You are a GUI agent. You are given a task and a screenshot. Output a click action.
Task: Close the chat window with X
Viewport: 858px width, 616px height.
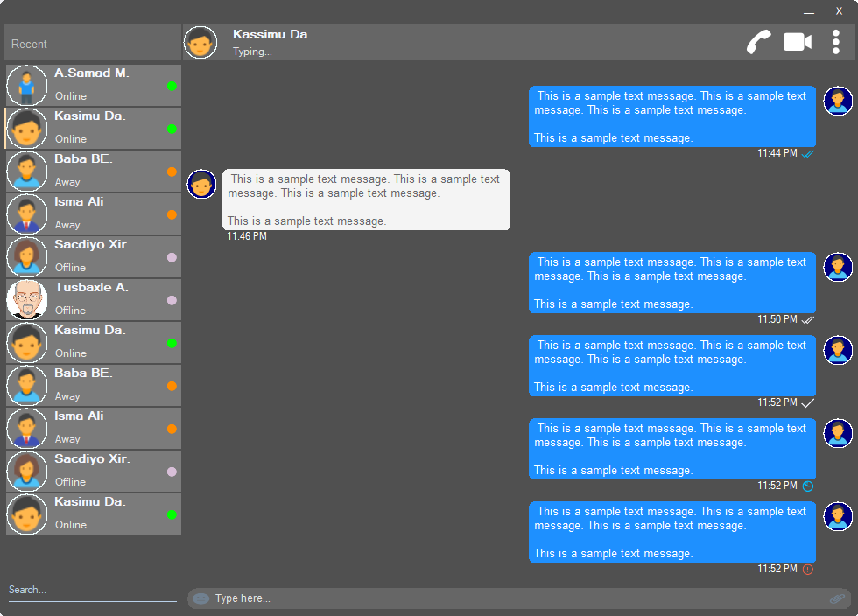[839, 11]
